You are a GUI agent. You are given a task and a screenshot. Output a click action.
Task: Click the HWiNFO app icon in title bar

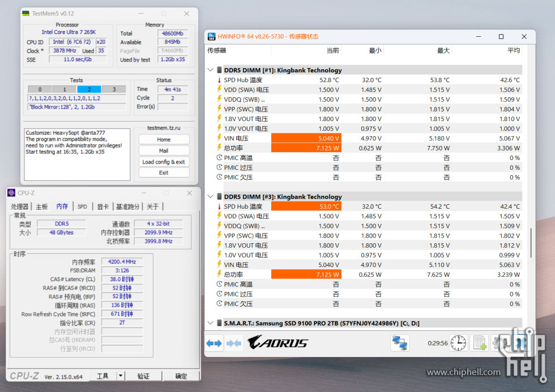pos(212,36)
